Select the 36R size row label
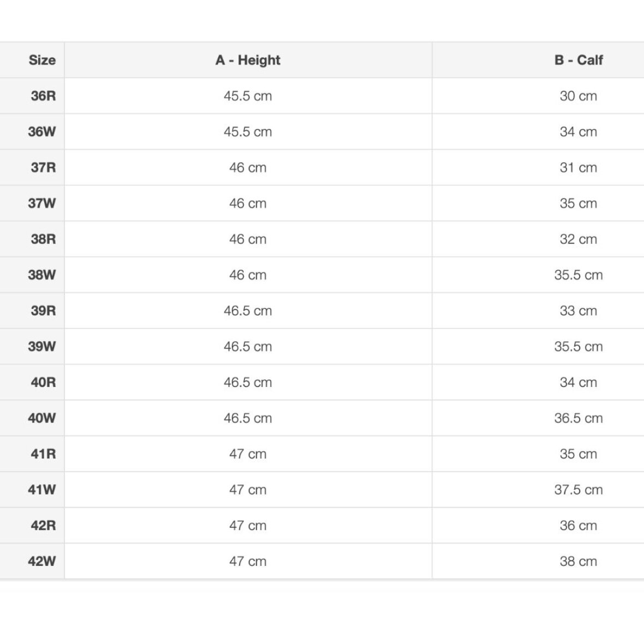The image size is (644, 644). tap(43, 96)
